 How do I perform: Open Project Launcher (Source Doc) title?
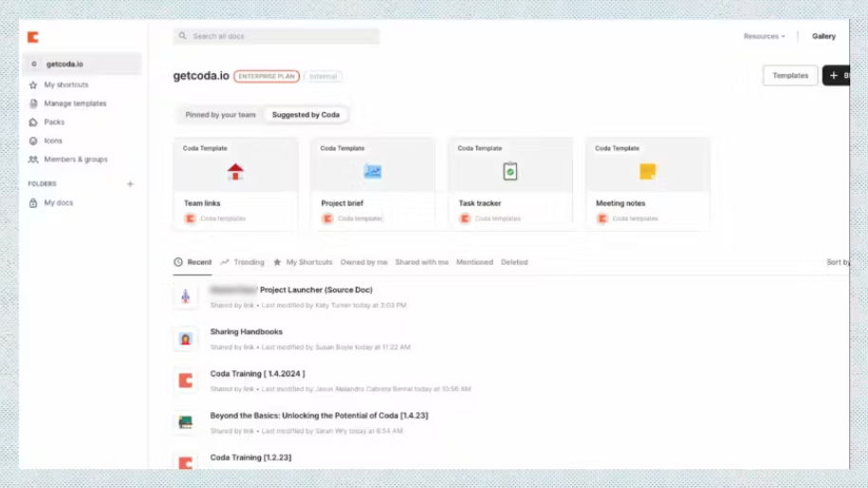point(316,290)
